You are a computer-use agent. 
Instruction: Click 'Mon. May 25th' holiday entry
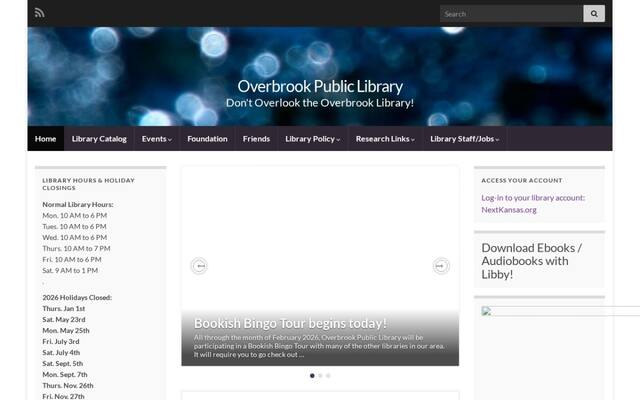click(66, 331)
